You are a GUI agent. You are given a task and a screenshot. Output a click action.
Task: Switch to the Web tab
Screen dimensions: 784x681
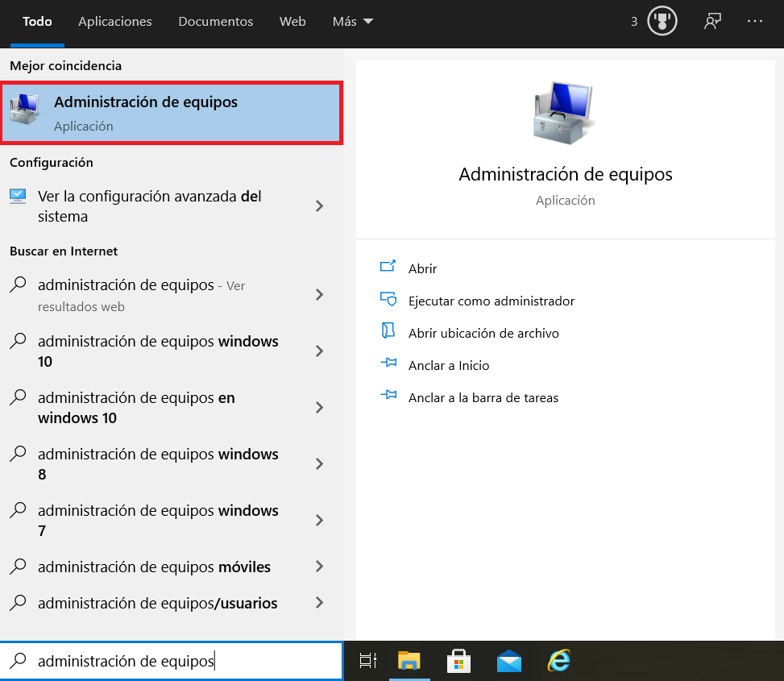pyautogui.click(x=292, y=22)
